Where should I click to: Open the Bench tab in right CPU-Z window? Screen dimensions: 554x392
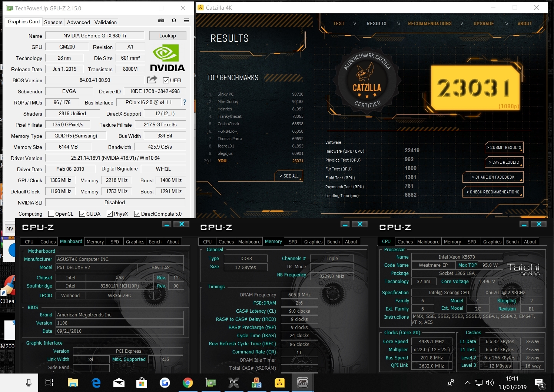click(x=512, y=242)
